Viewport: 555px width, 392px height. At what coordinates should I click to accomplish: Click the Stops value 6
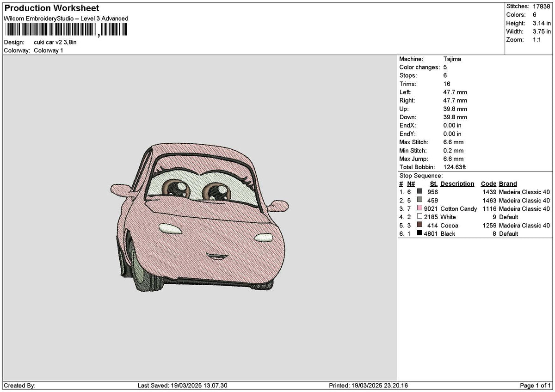(445, 75)
